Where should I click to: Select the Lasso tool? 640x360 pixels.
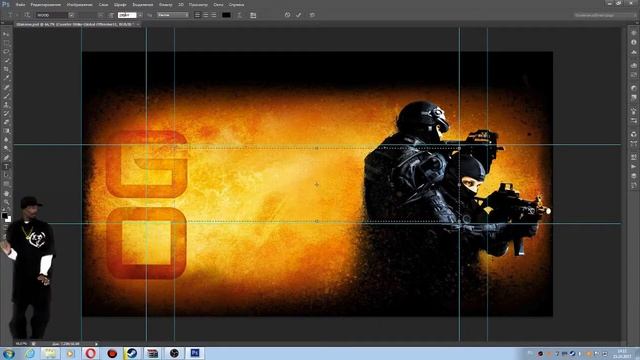[7, 51]
